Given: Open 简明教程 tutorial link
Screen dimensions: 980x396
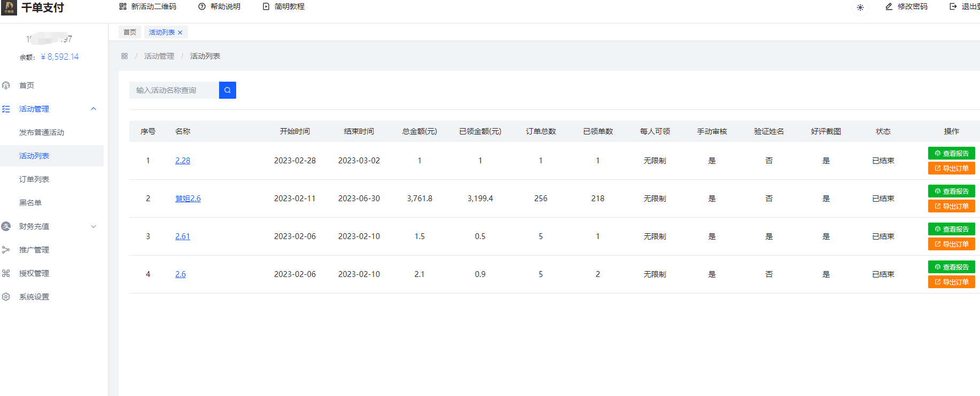Looking at the screenshot, I should 283,6.
